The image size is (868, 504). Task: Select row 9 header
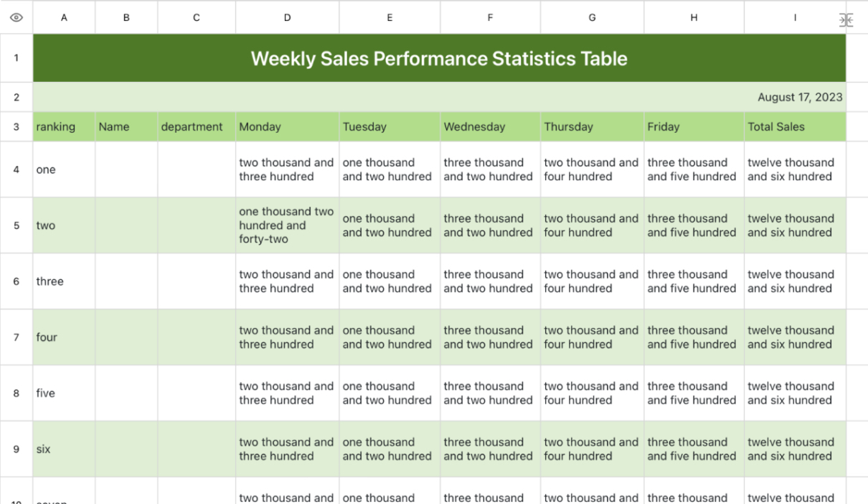click(x=16, y=449)
